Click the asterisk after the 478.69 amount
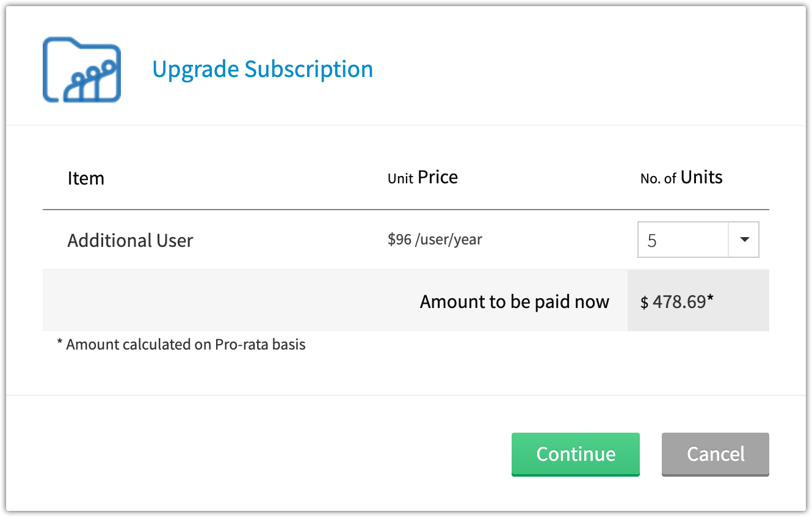Viewport: 812px width, 517px height. pos(710,299)
